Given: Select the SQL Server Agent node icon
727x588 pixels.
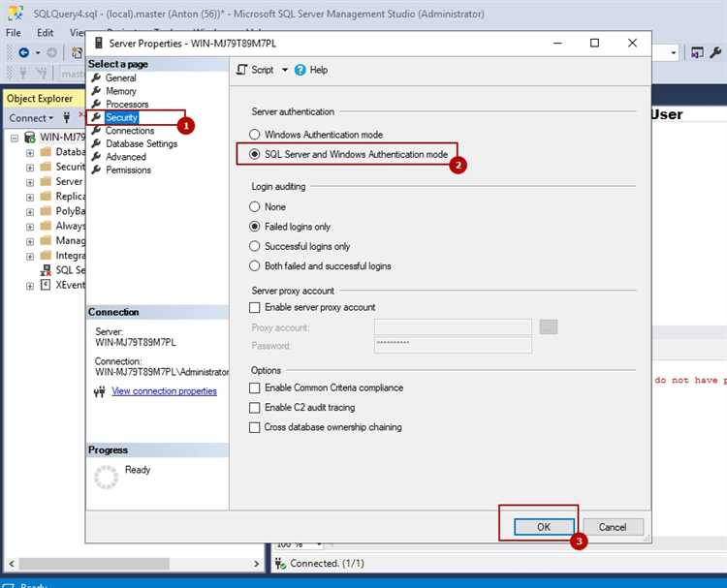Looking at the screenshot, I should [46, 270].
